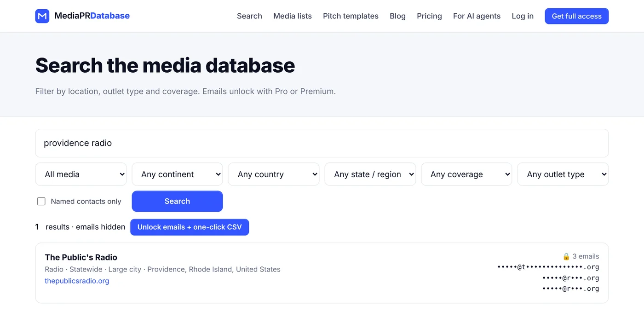The width and height of the screenshot is (644, 312).
Task: Open the Any coverage dropdown
Action: pos(466,174)
